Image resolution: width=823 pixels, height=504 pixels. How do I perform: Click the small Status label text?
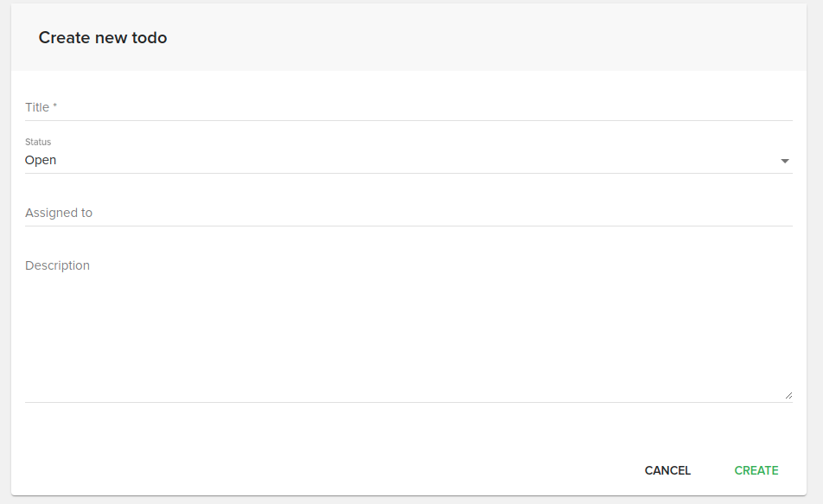pos(38,142)
